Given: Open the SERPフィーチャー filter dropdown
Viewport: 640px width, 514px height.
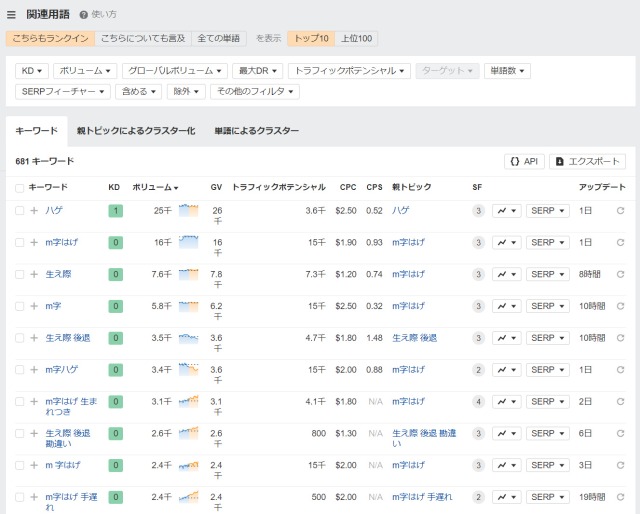Looking at the screenshot, I should click(63, 91).
